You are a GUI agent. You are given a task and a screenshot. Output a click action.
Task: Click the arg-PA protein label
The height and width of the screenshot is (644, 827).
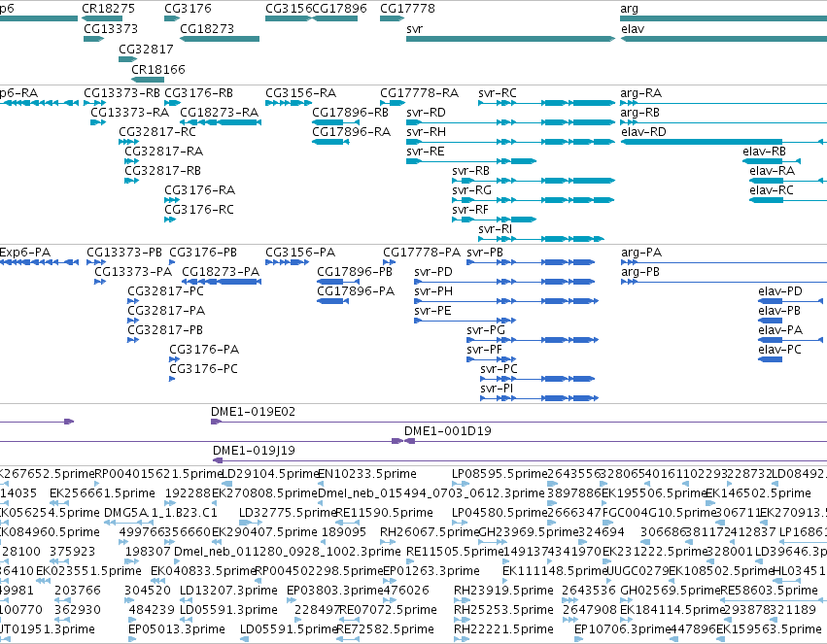click(x=640, y=253)
